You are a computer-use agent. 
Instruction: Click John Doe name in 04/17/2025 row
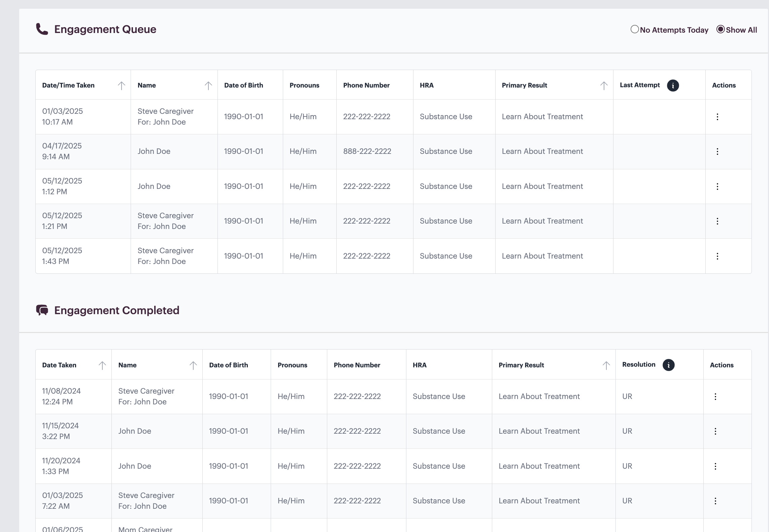[154, 152]
